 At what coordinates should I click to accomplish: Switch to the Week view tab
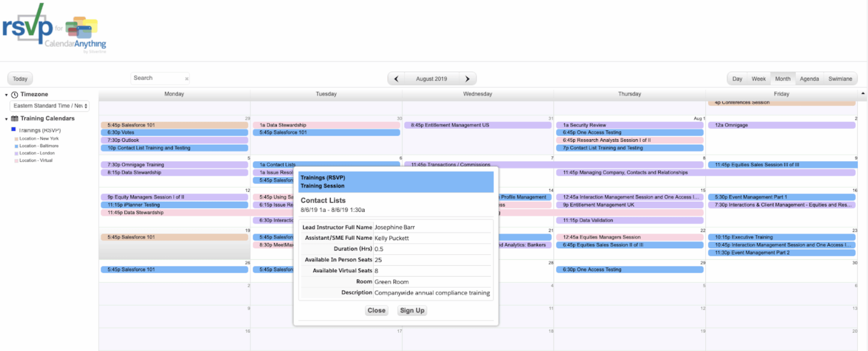coord(759,78)
